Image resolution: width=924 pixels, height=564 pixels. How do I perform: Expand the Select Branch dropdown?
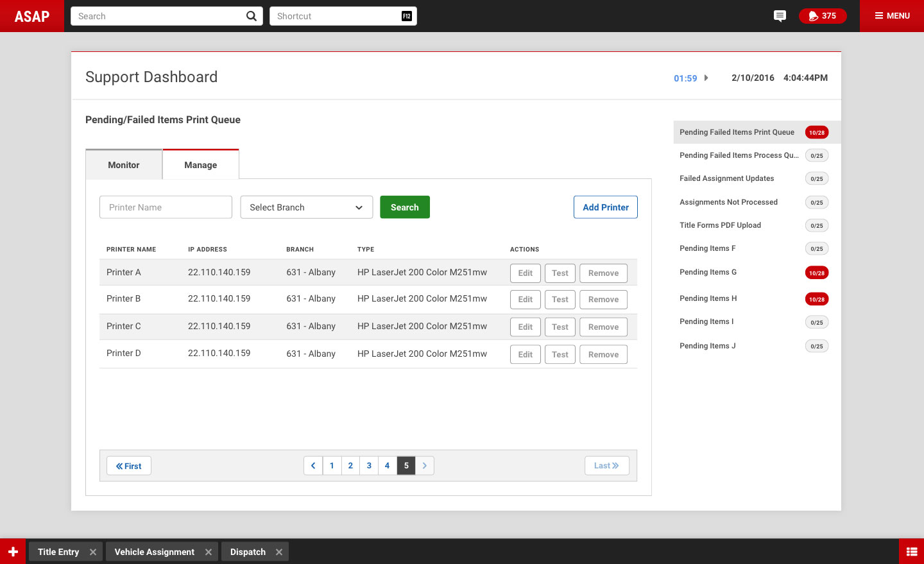306,207
